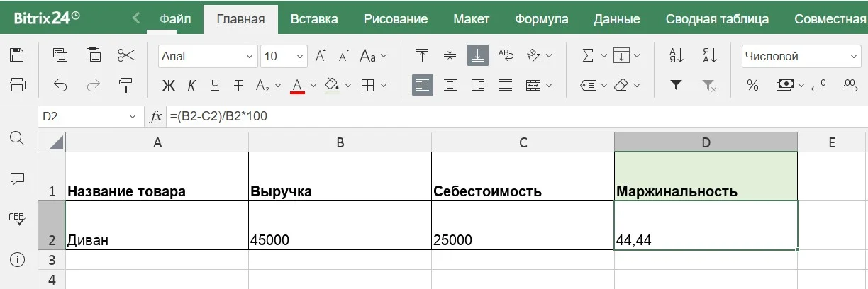Increase the font size
This screenshot has height=289, width=868.
(x=321, y=55)
